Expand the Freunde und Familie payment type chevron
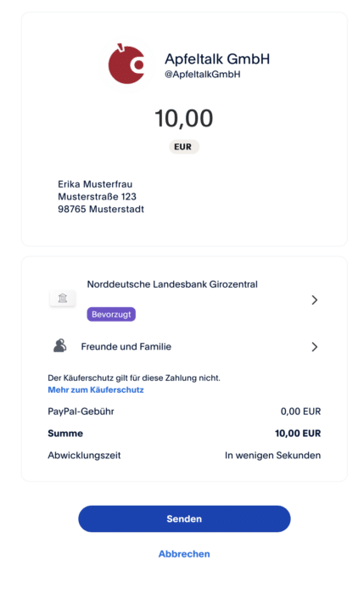Screen dimensions: 364x594 click(315, 346)
